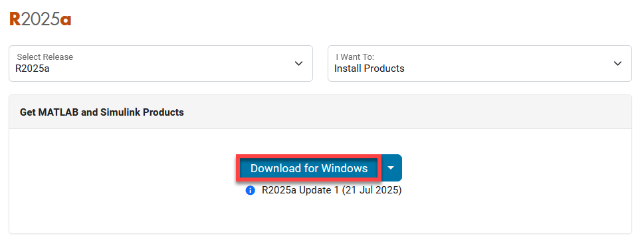Click the blue info icon beside R2025a Update 1
The image size is (644, 244).
click(250, 191)
